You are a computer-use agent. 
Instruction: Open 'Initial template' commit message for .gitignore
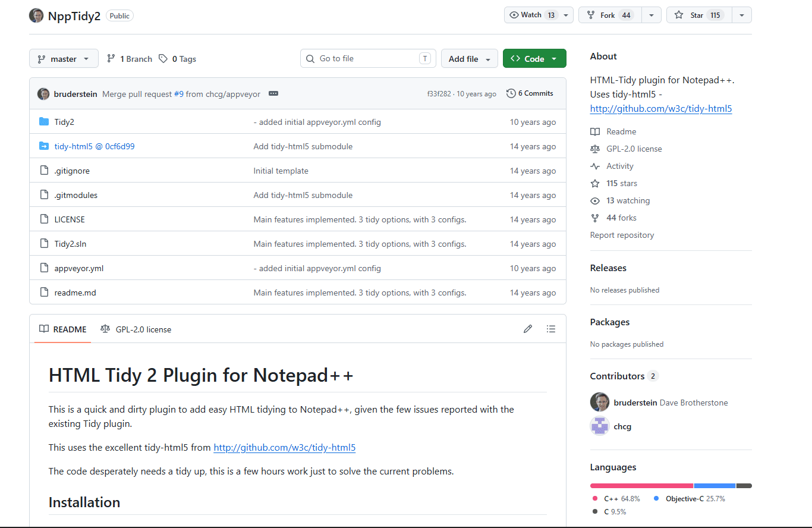click(x=281, y=171)
